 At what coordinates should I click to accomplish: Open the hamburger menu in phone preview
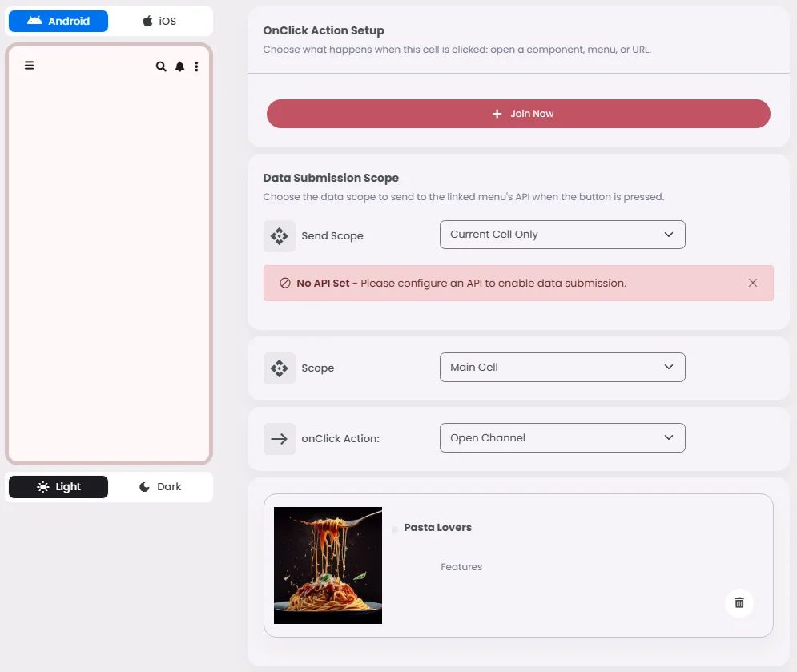[x=30, y=66]
